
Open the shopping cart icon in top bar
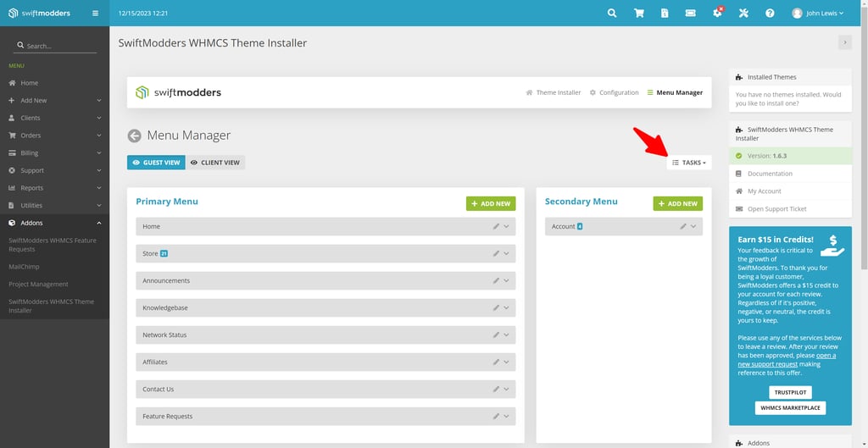point(638,14)
